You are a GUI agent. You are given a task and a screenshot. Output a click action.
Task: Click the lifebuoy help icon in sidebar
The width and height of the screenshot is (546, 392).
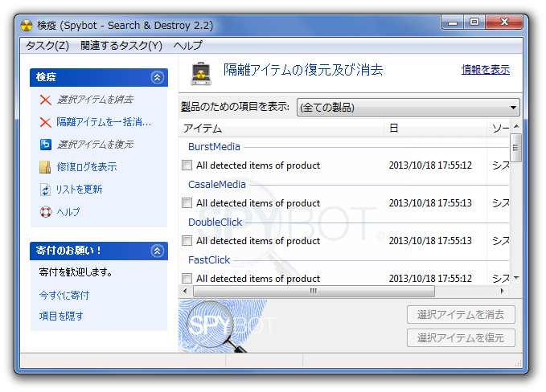coord(46,212)
